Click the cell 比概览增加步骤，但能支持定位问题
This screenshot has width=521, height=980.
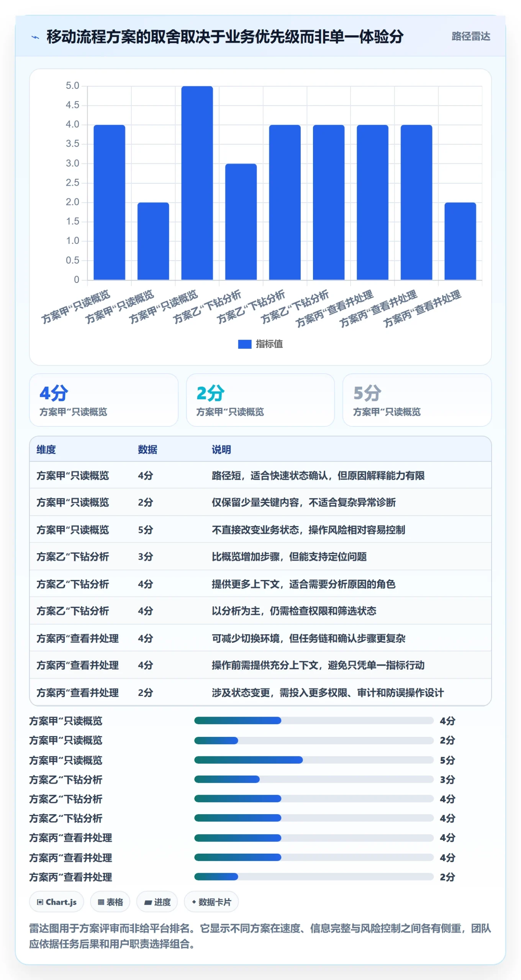289,557
